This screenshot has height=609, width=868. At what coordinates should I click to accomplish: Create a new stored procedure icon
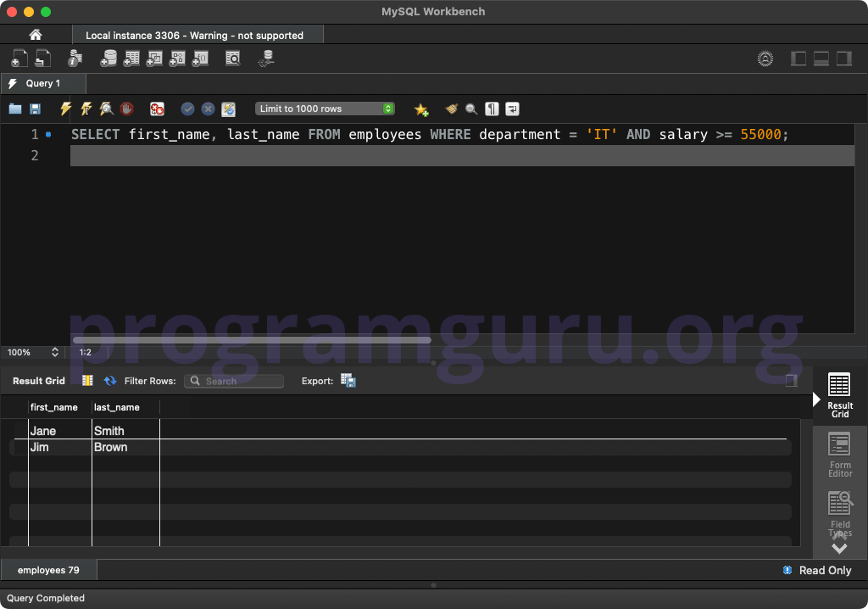pyautogui.click(x=177, y=59)
